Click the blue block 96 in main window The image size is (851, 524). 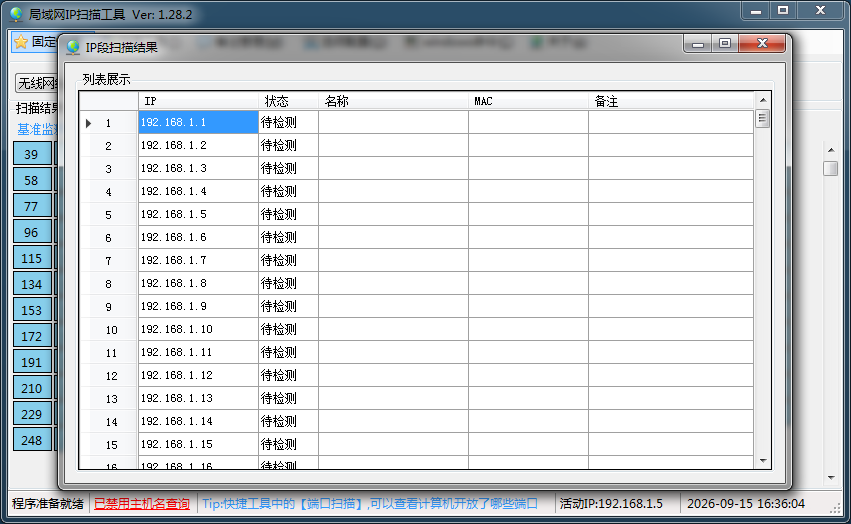(x=32, y=232)
